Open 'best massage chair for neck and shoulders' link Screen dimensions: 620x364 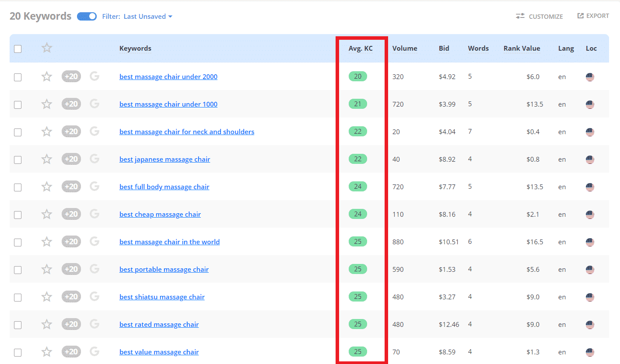click(x=187, y=132)
